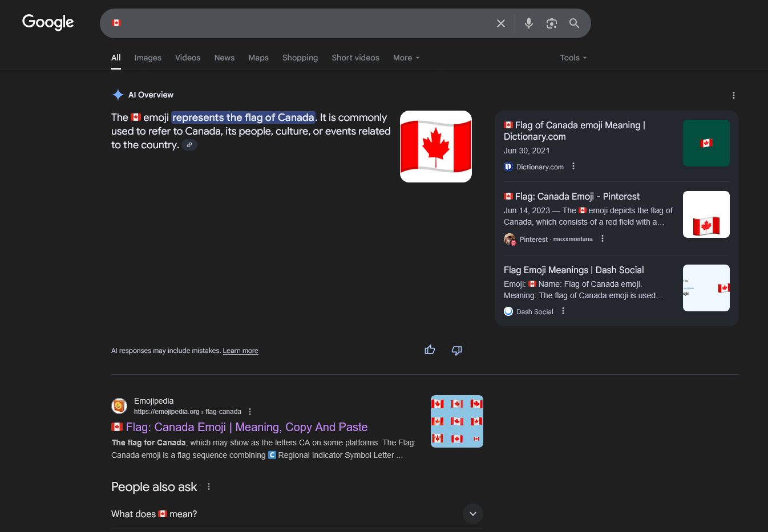Open AI Overview three-dot options menu
768x532 pixels.
pos(734,95)
